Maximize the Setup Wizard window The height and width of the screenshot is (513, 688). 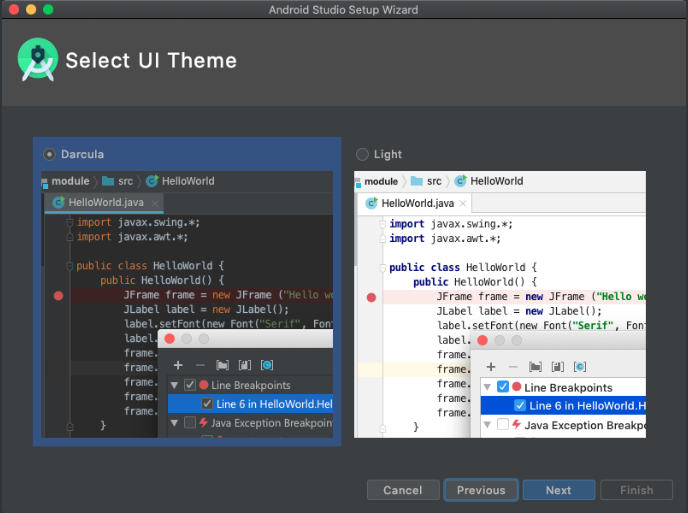tap(48, 9)
